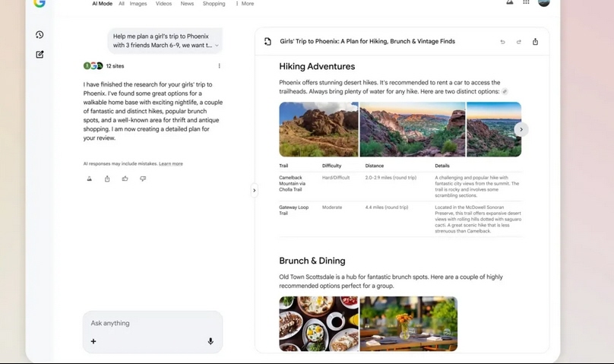Viewport: 614px width, 364px height.
Task: Show next hiking photo with carousel arrow
Action: click(521, 129)
